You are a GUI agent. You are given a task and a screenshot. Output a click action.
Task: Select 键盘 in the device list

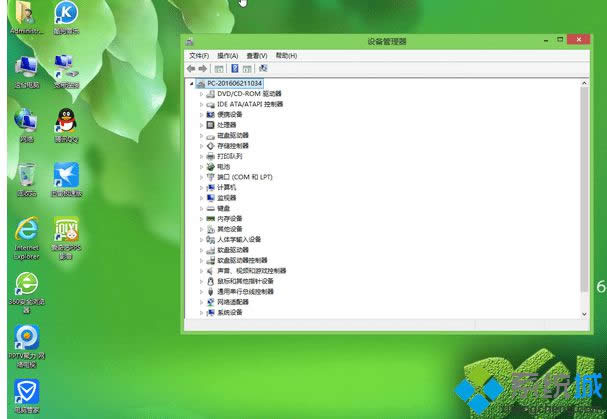click(x=223, y=208)
